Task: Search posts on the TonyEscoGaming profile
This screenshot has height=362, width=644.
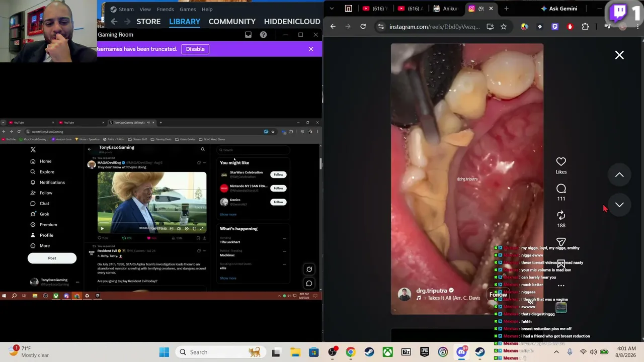Action: (203, 149)
